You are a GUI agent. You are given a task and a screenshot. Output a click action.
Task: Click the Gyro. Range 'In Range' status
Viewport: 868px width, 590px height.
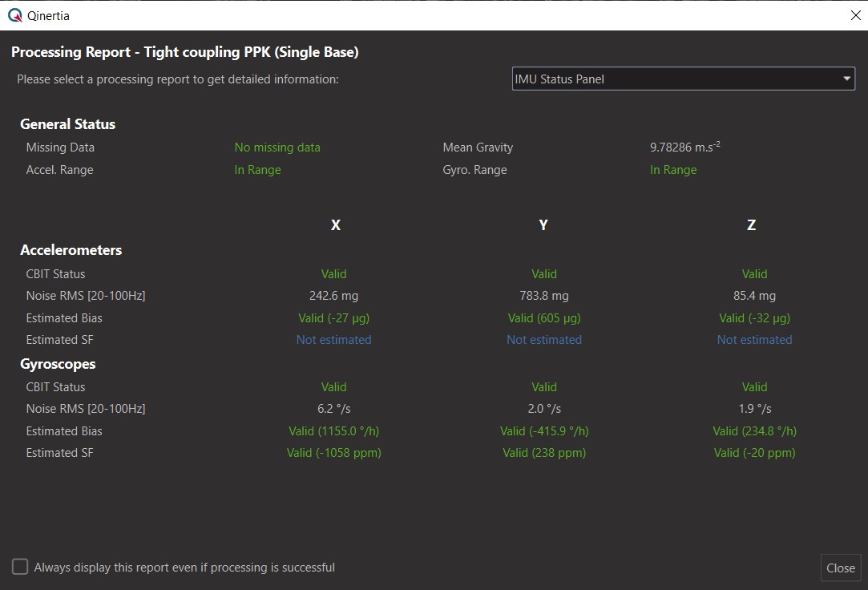click(x=672, y=170)
